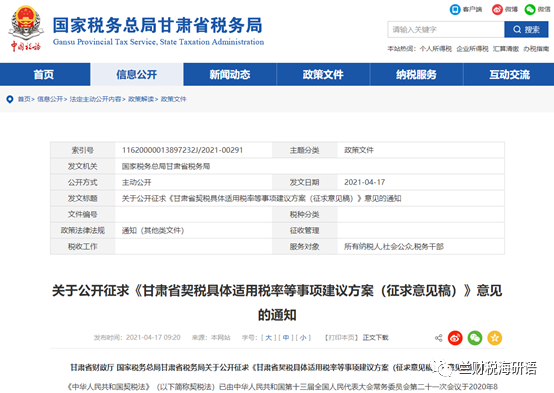Open the WeChat icon in header
This screenshot has height=393, width=554.
(530, 9)
